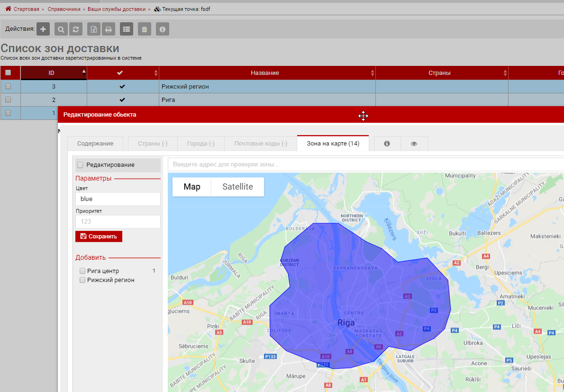This screenshot has width=564, height=392.
Task: Sort by Страны column sort arrows
Action: [505, 73]
